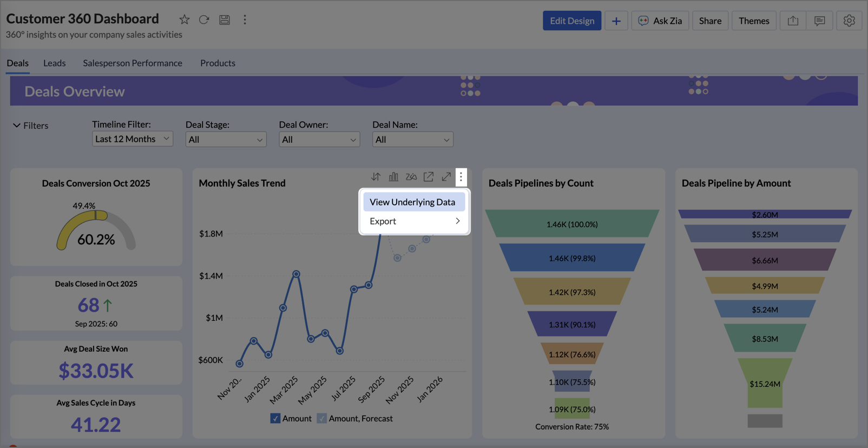868x448 pixels.
Task: Click the top green funnel segment 1.46K (100.0%)
Action: point(572,224)
